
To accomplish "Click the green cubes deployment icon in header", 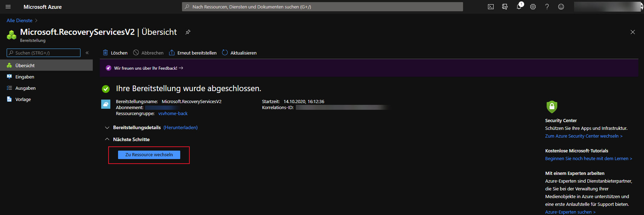I will pyautogui.click(x=12, y=35).
